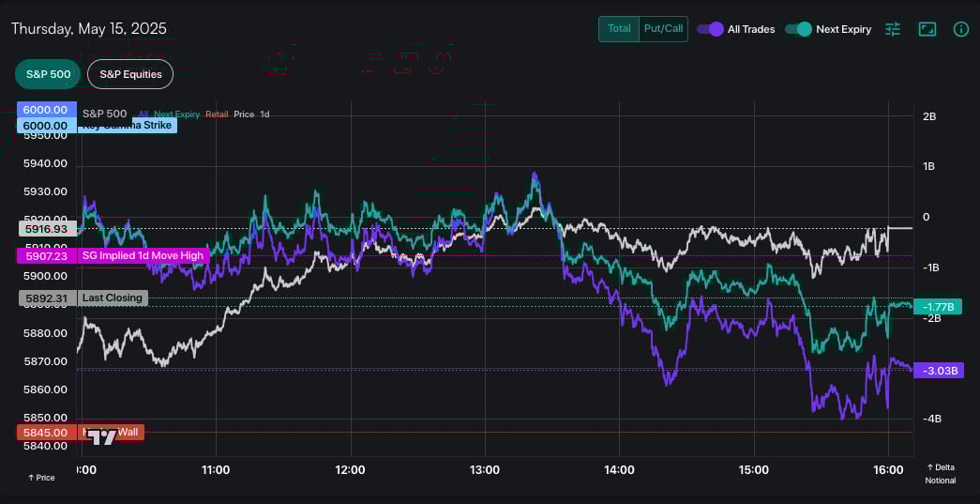Click the 11:00 time axis label
The width and height of the screenshot is (980, 504).
point(216,469)
